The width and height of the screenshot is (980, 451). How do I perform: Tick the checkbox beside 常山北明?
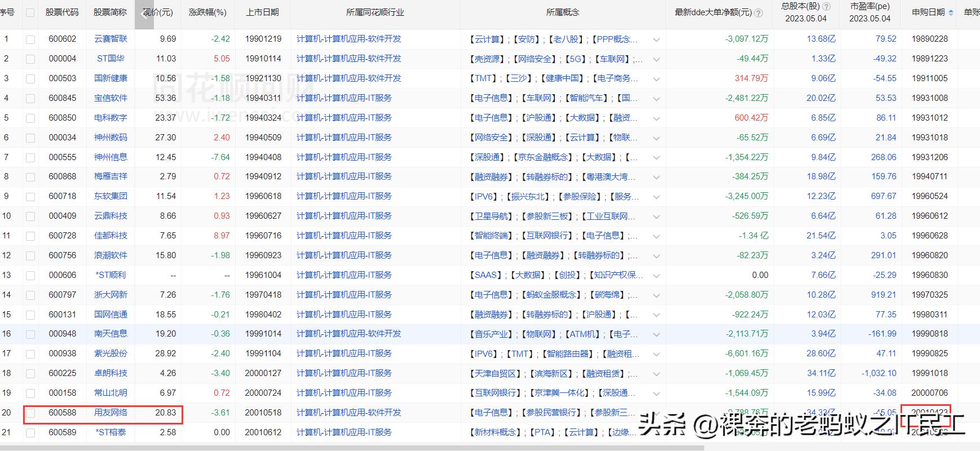[30, 393]
